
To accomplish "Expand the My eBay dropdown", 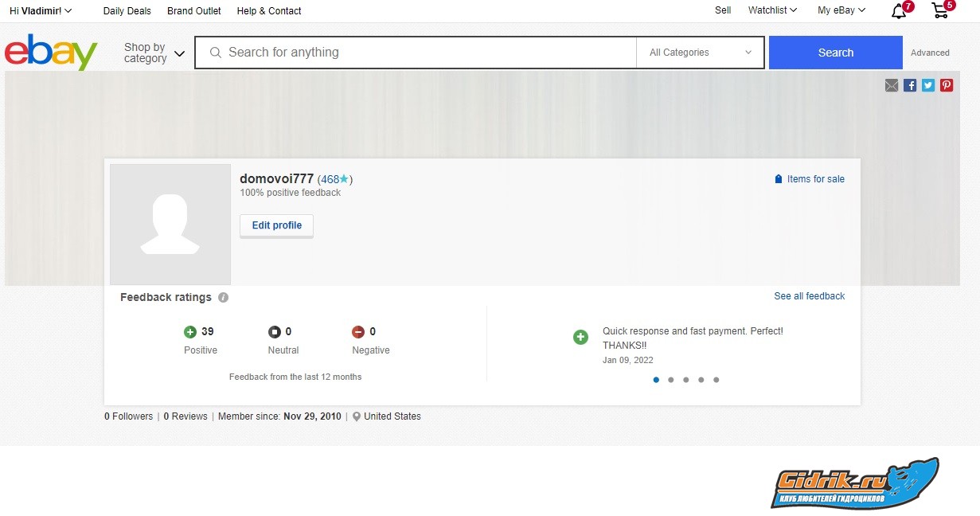I will tap(841, 10).
